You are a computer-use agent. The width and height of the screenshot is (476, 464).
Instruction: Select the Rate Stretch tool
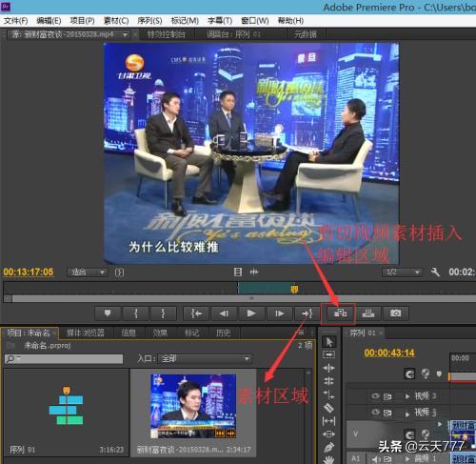pyautogui.click(x=329, y=394)
